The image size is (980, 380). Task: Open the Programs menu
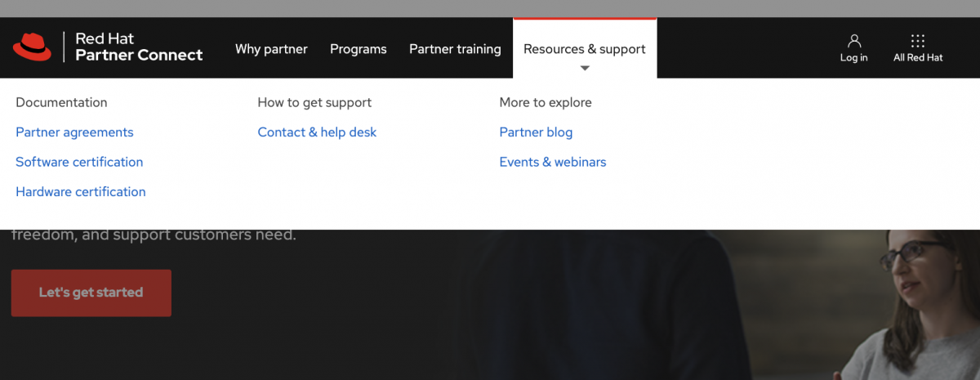(x=359, y=49)
